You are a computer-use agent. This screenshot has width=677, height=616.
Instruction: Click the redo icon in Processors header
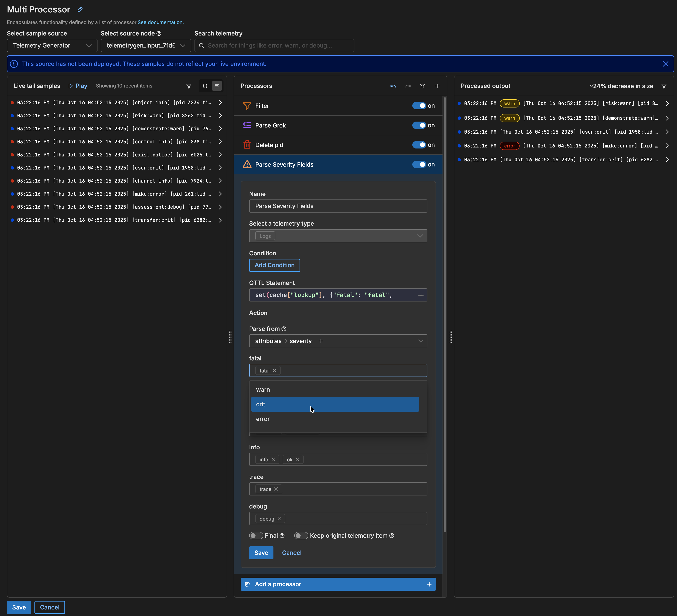[408, 86]
